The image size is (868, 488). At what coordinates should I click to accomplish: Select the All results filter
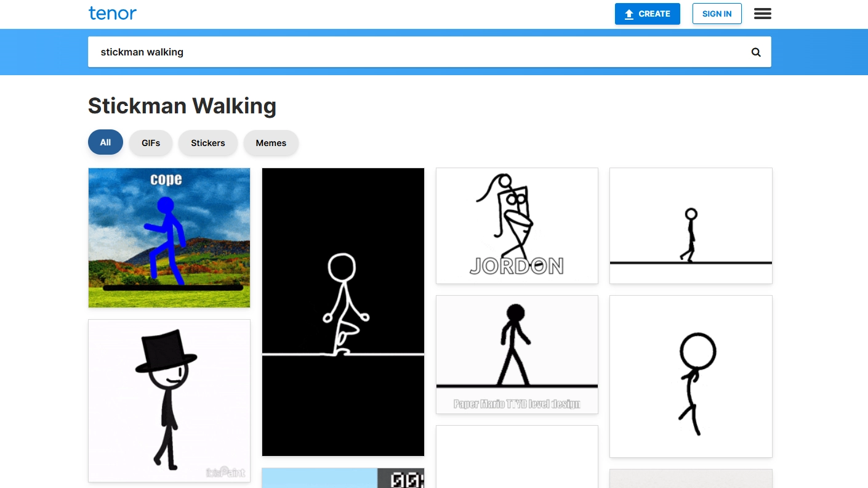[x=105, y=142]
